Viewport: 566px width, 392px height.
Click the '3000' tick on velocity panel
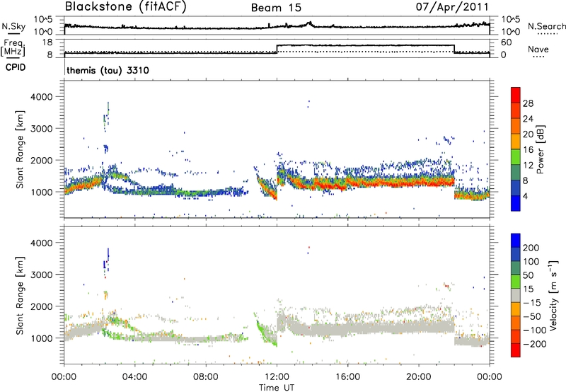click(41, 275)
